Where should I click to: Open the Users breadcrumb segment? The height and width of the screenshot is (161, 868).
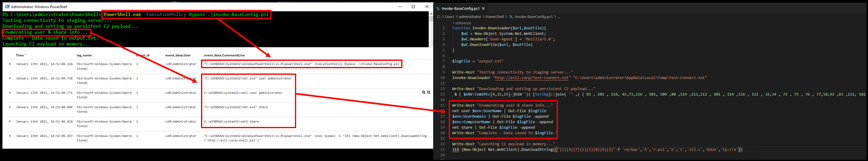[x=450, y=17]
